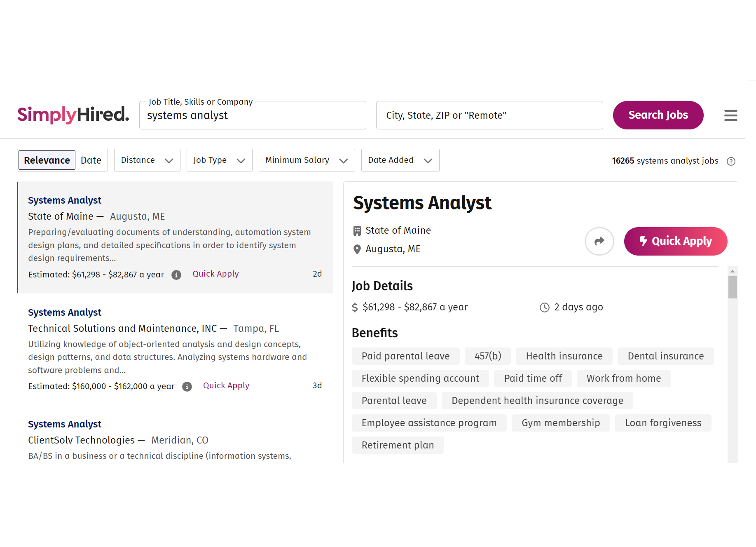Click salary info icon for State of Maine job
756x547 pixels.
(x=176, y=275)
